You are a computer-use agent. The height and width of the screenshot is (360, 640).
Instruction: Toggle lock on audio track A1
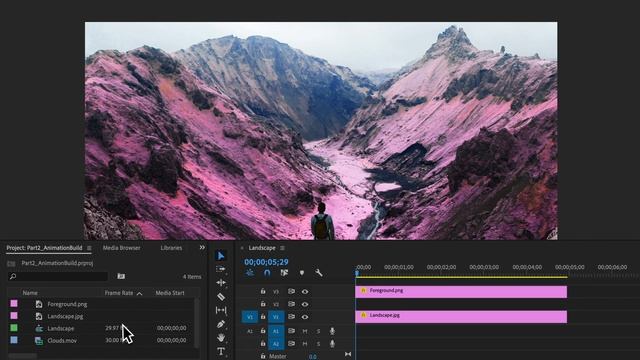click(x=263, y=331)
